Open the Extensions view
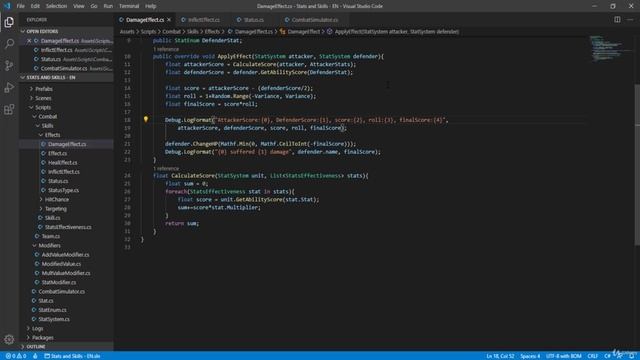Image resolution: width=640 pixels, height=360 pixels. click(x=9, y=109)
